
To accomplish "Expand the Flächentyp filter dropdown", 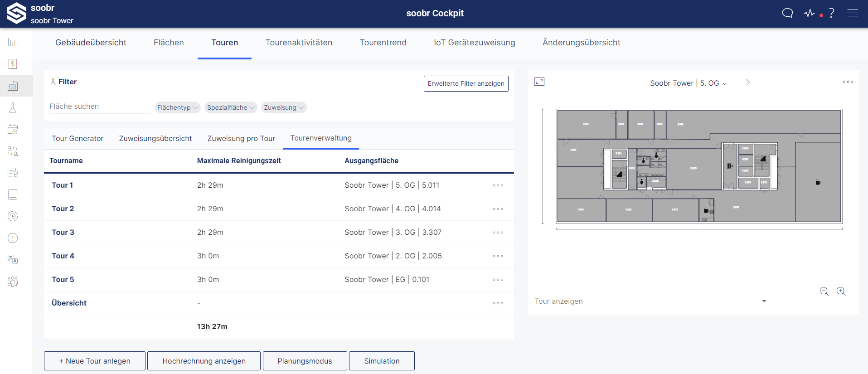I will 177,107.
